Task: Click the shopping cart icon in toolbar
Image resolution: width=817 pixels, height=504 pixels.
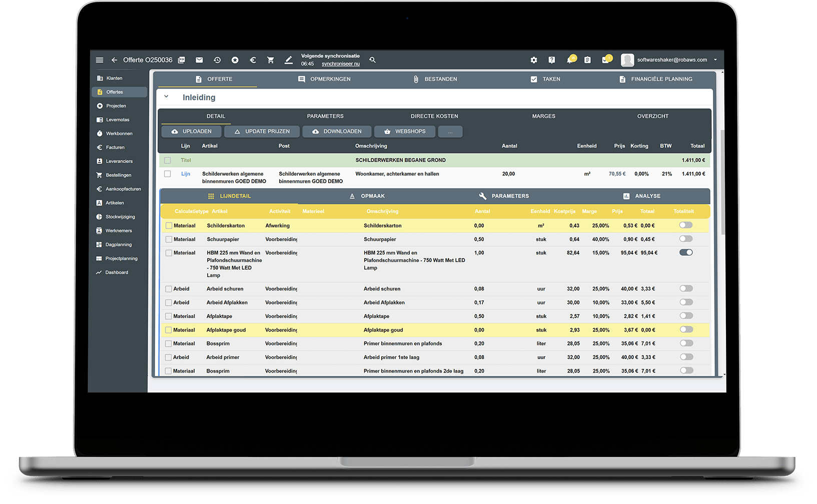Action: [x=271, y=60]
